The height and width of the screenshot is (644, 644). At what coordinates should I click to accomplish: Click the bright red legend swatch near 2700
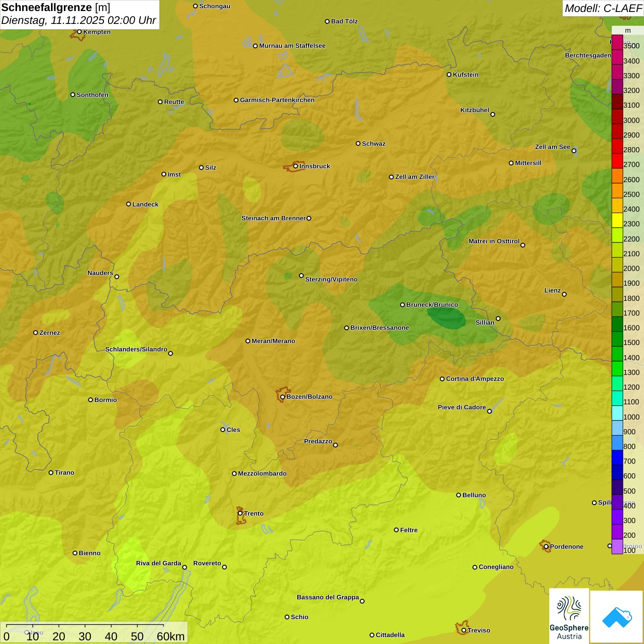(617, 161)
